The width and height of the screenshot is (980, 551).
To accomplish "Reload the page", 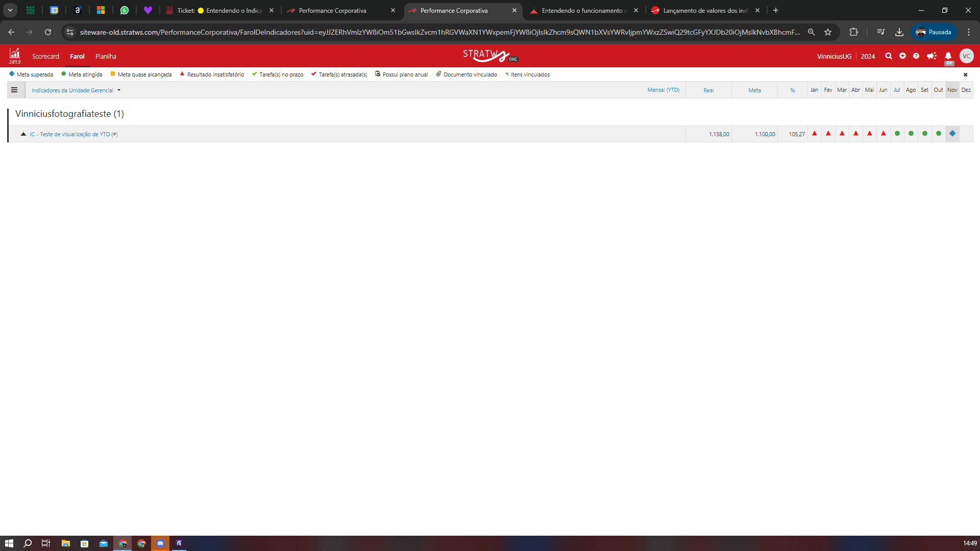I will [48, 32].
